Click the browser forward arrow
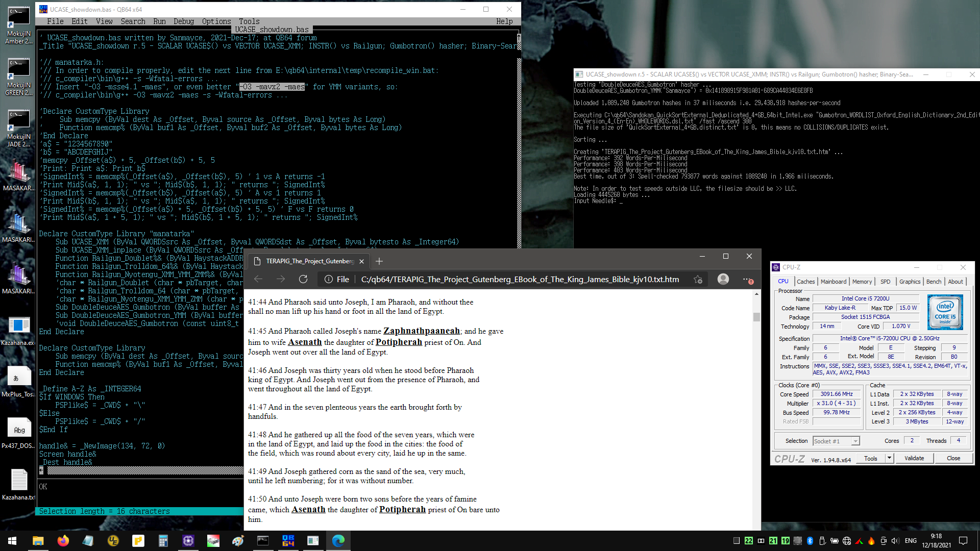 281,279
